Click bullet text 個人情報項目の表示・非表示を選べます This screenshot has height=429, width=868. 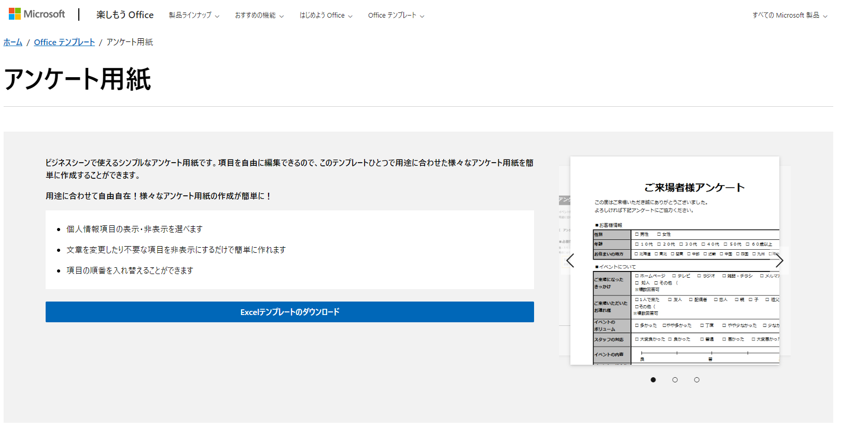tap(134, 229)
